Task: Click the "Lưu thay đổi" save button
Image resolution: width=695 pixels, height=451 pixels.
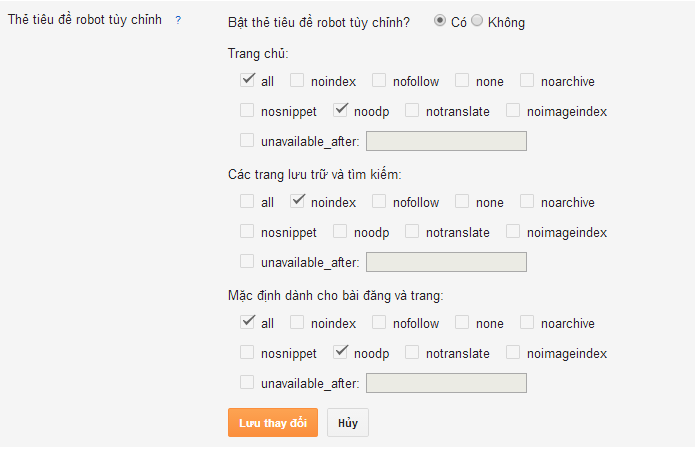Action: pyautogui.click(x=273, y=422)
